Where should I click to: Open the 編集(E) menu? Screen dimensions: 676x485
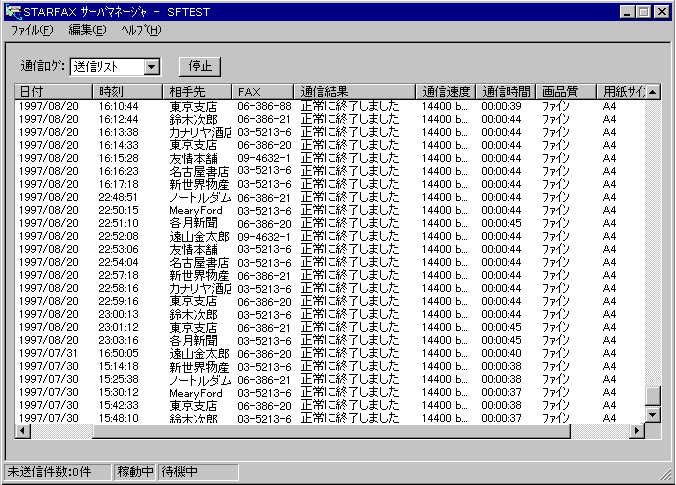point(86,30)
